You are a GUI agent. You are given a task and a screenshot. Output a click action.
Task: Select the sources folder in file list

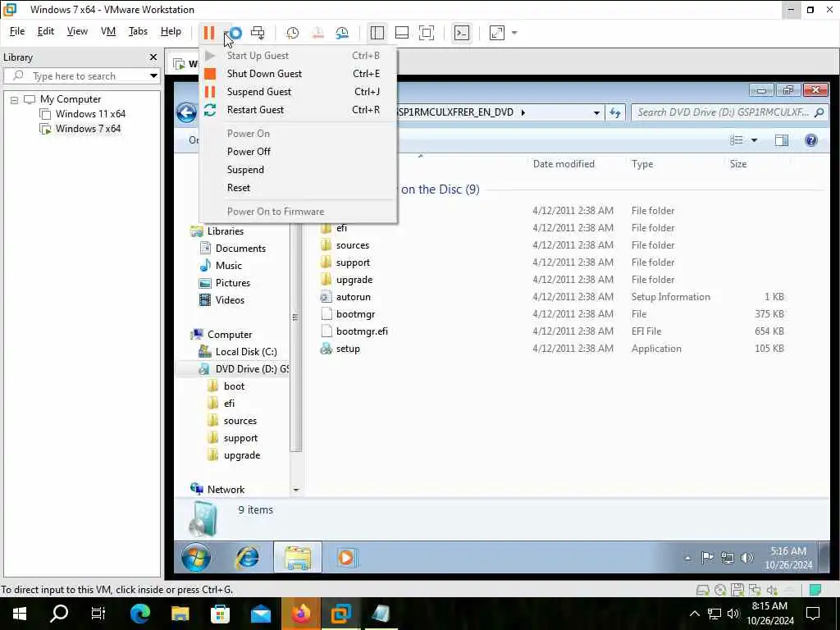point(353,245)
